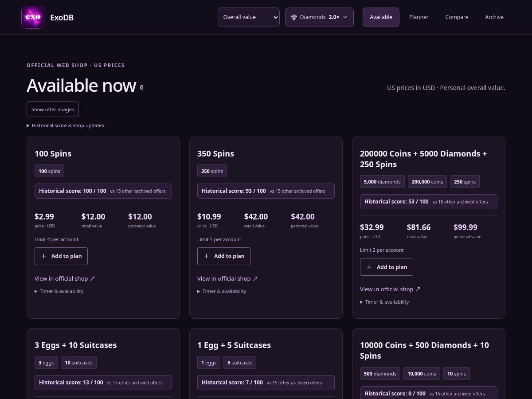Expand Timer & availability for 100 Spins

coord(59,291)
